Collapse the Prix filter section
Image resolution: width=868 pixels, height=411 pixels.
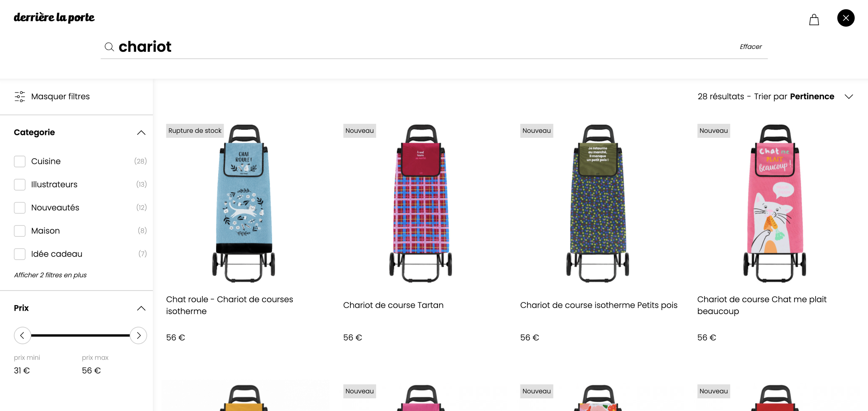tap(141, 308)
